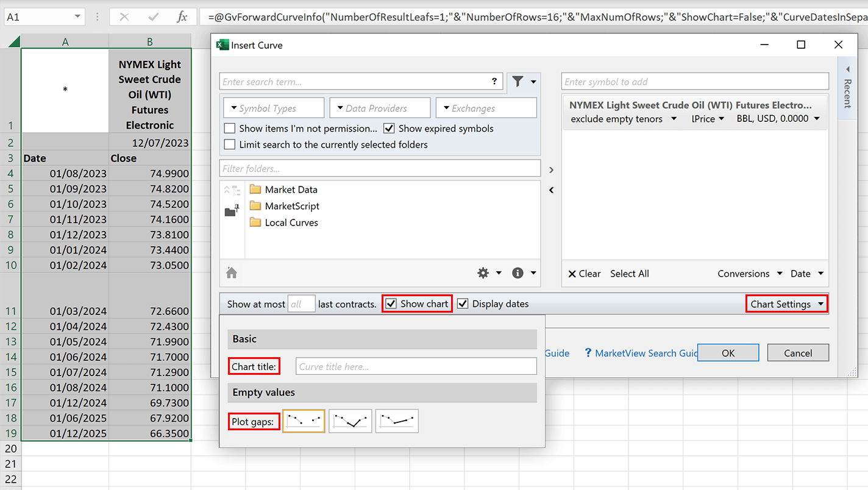Screen dimensions: 868x490
Task: Open the MarketView Search Guide link
Action: pos(646,353)
